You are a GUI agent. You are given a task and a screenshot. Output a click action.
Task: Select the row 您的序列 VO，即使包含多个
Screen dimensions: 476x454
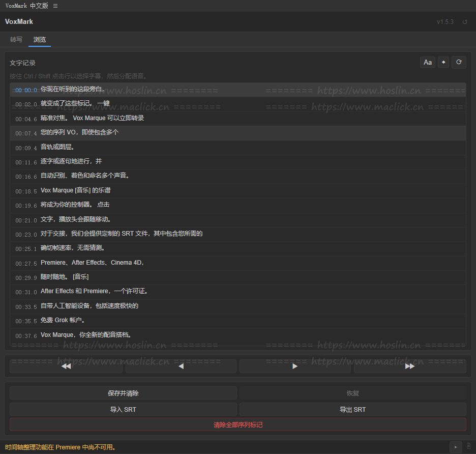pyautogui.click(x=238, y=133)
